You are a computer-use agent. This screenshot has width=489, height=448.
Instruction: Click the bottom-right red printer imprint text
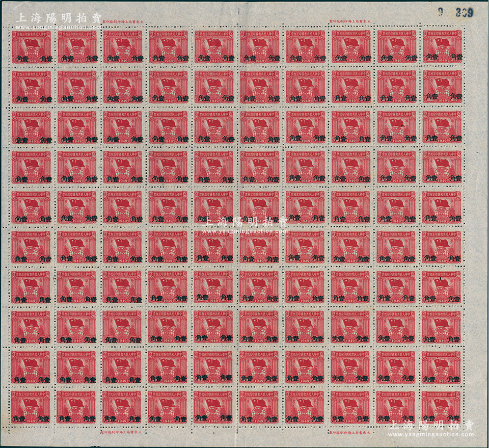point(349,433)
